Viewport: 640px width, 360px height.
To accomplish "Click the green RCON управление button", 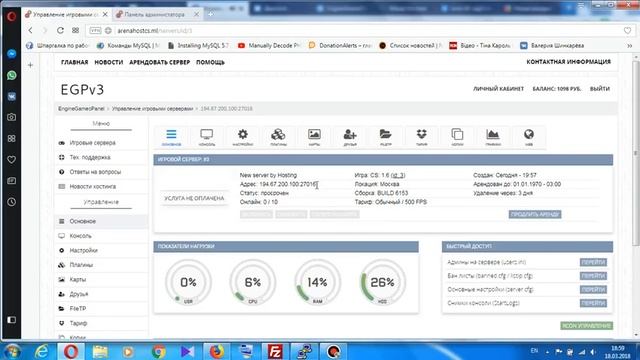I will click(587, 326).
